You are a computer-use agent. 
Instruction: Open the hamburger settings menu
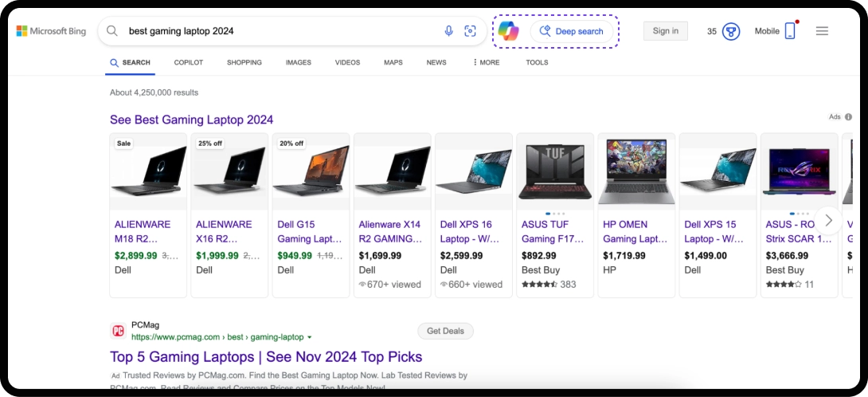click(822, 31)
